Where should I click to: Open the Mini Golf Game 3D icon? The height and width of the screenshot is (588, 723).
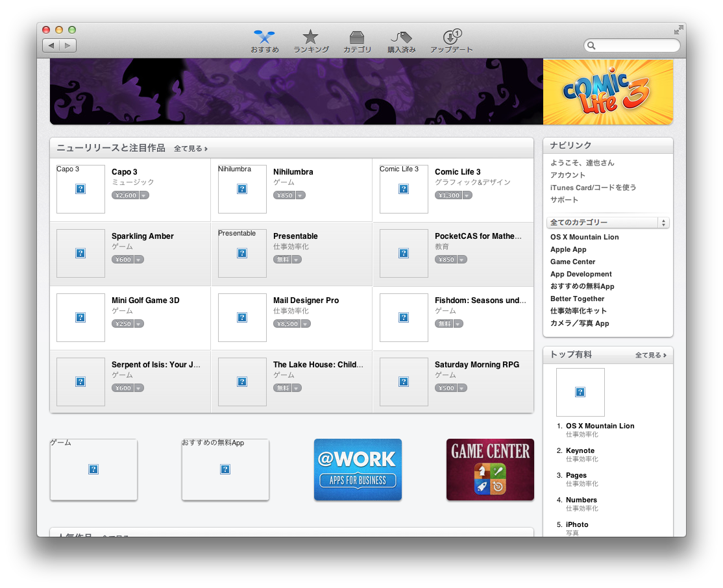[80, 317]
